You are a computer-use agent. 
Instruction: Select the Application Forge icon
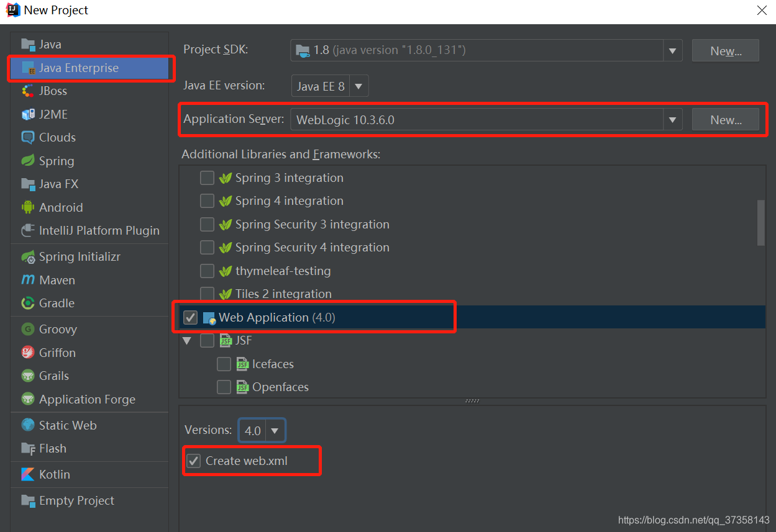tap(28, 399)
